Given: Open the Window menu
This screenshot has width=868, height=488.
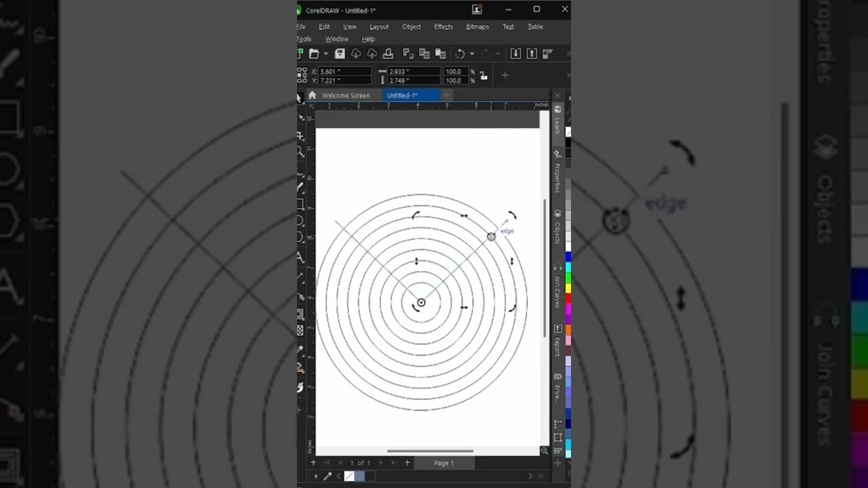Looking at the screenshot, I should (x=336, y=39).
